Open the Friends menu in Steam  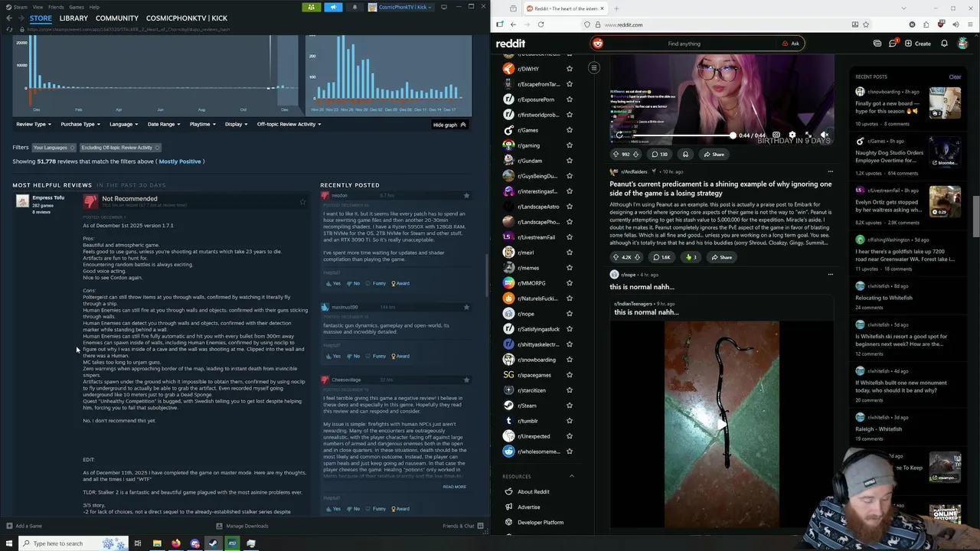(56, 7)
